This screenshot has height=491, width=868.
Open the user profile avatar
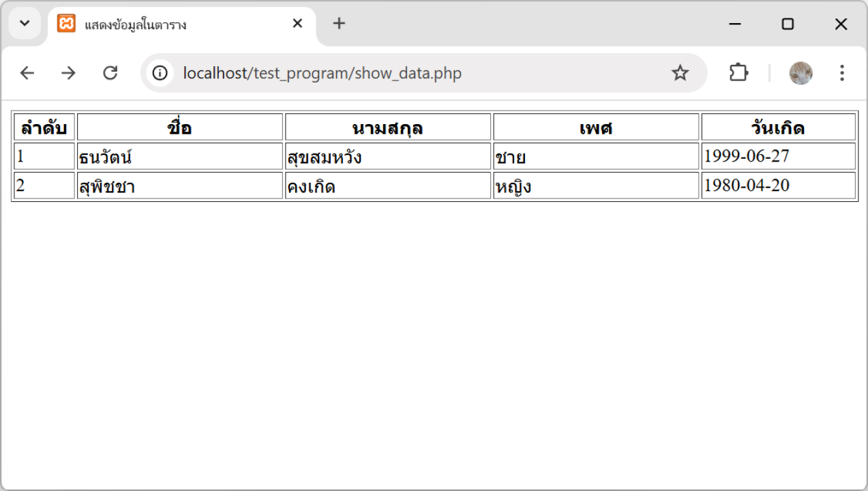pyautogui.click(x=800, y=73)
